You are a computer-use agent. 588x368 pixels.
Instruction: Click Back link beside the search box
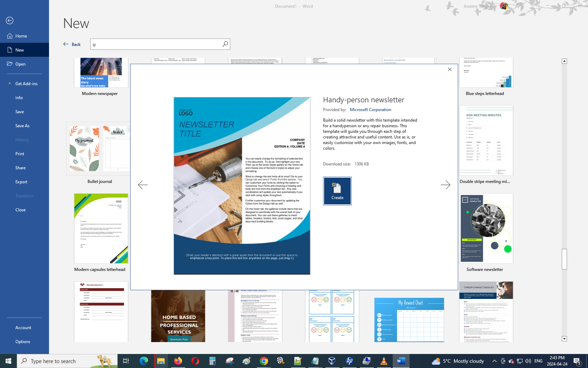(x=72, y=44)
